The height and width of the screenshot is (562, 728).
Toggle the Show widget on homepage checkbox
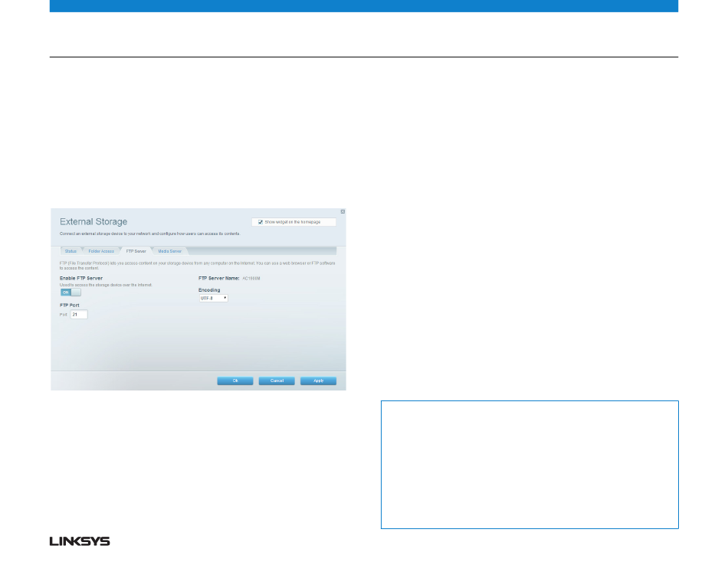261,222
